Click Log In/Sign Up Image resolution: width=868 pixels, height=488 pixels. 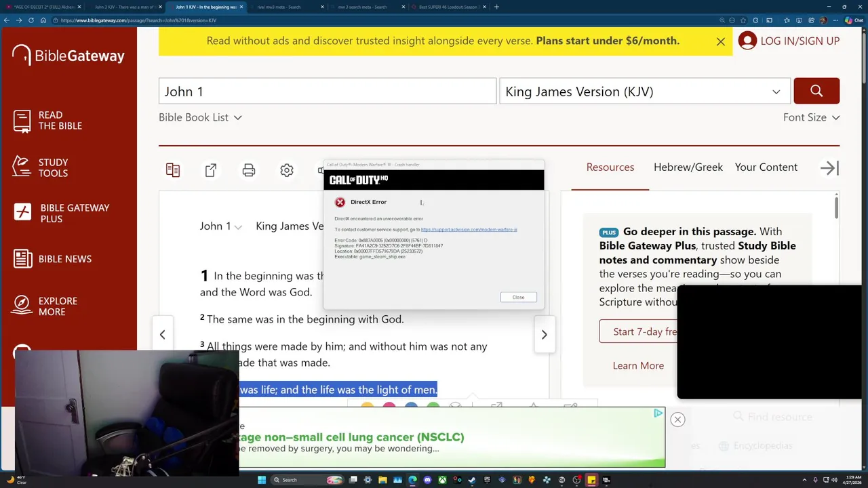click(x=800, y=41)
